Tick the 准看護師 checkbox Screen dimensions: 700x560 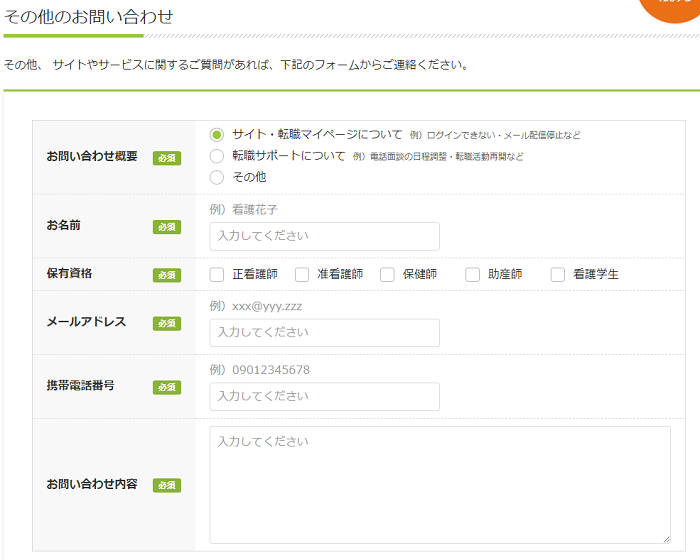coord(302,274)
